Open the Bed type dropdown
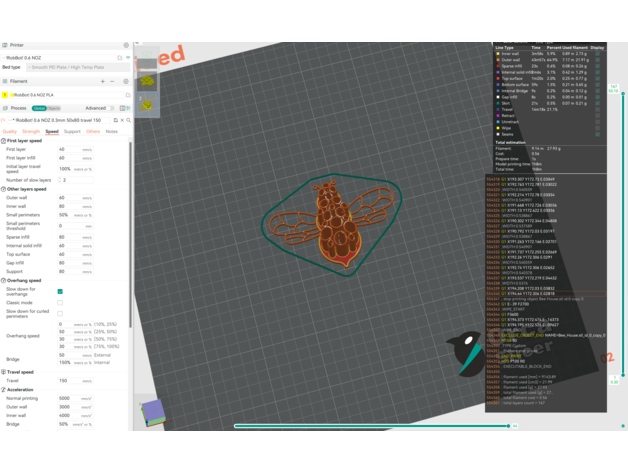This screenshot has width=628, height=472. 78,67
